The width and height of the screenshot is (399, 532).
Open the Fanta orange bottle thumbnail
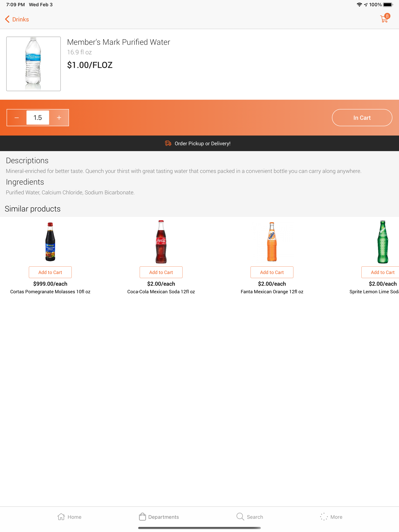pyautogui.click(x=272, y=242)
